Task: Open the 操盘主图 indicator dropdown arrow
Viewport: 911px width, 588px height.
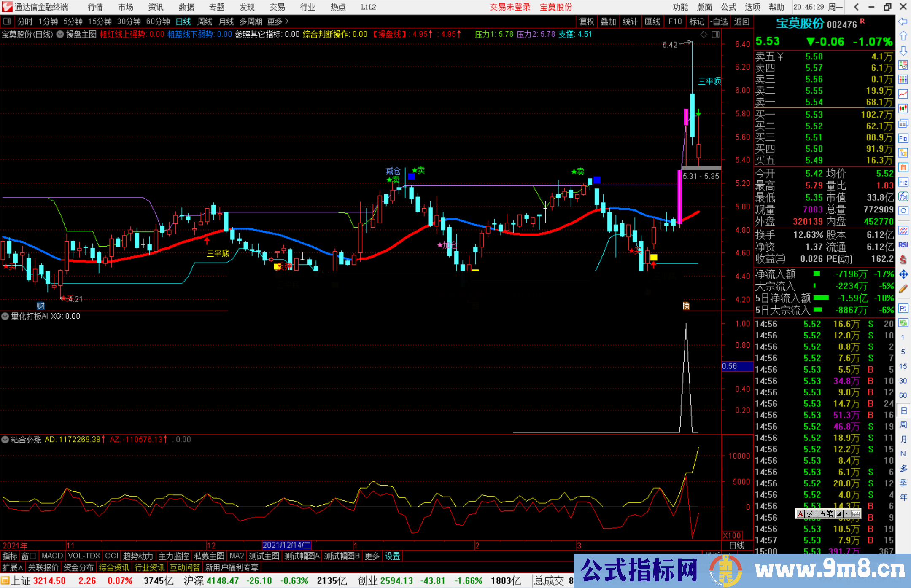Action: tap(60, 35)
